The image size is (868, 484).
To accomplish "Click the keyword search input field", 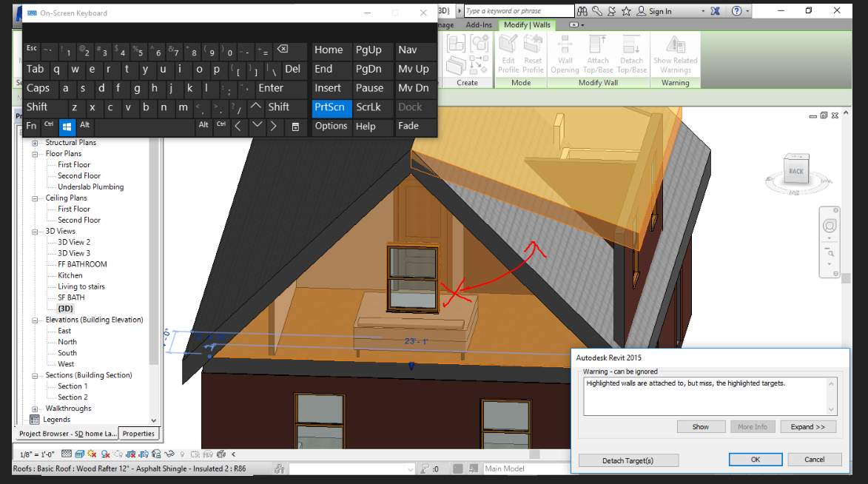I will click(519, 11).
